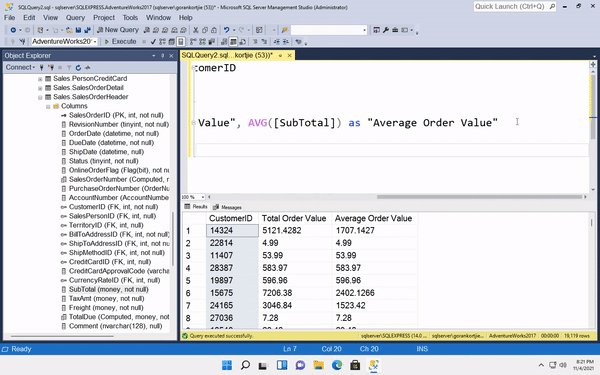Click the Properties wrench icon

(386, 30)
